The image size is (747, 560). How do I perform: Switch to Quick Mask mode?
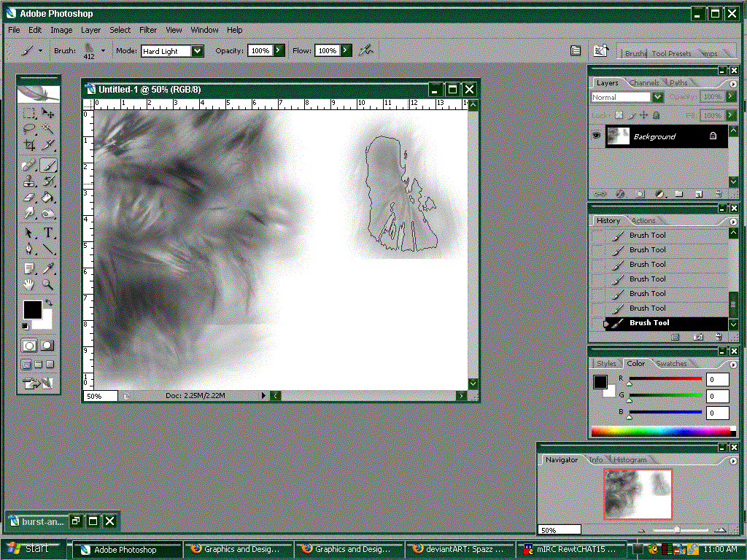47,346
